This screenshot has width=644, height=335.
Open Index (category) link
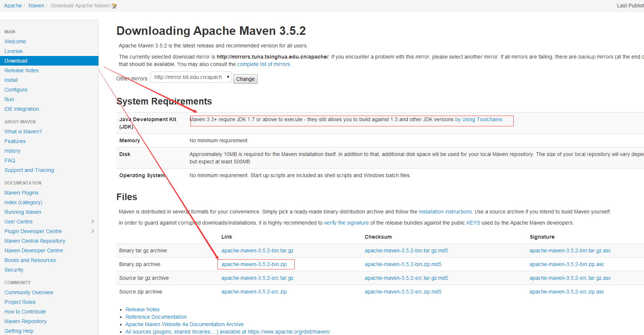click(23, 202)
